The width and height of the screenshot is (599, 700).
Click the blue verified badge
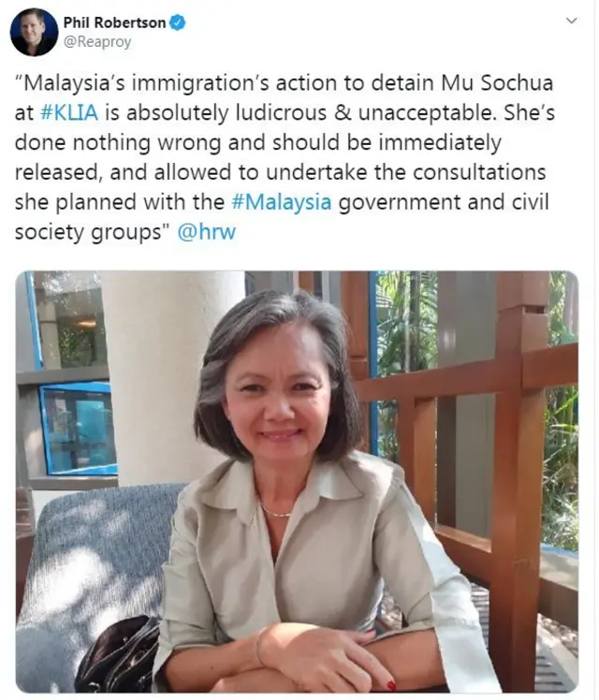[x=178, y=22]
